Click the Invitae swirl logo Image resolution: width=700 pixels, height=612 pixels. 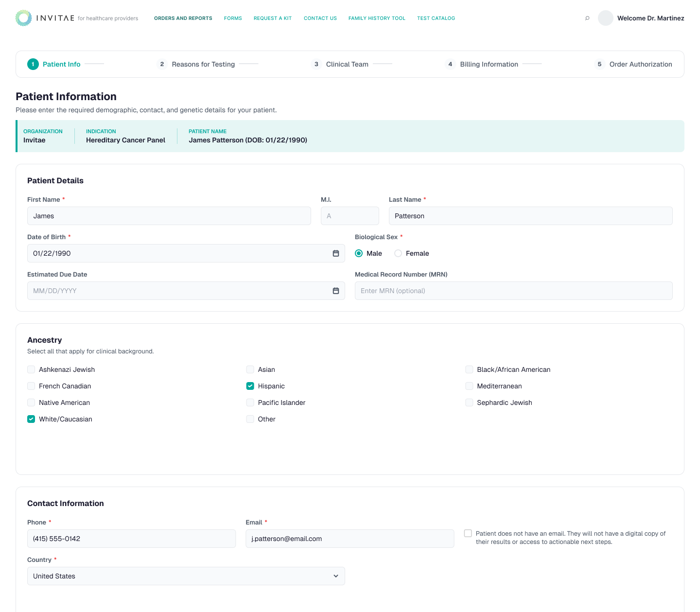tap(23, 18)
